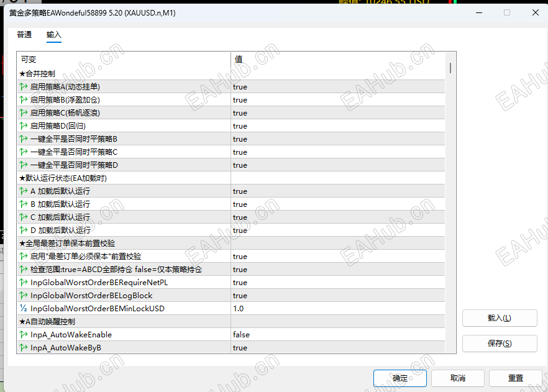Image resolution: width=548 pixels, height=392 pixels.
Task: Cancel the dialog with 取消
Action: [x=458, y=378]
